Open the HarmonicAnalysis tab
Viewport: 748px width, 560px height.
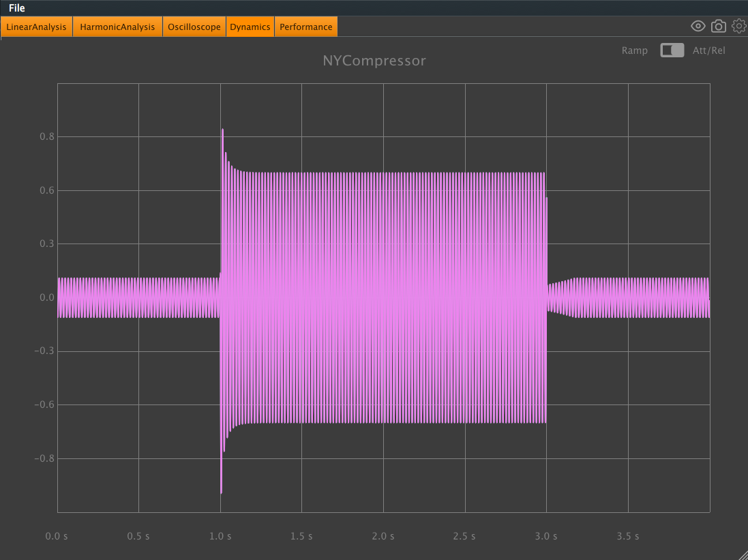click(x=117, y=26)
